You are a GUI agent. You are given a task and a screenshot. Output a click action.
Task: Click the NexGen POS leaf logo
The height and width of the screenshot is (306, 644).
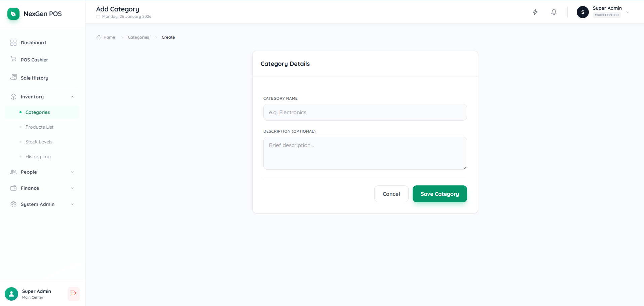point(13,14)
